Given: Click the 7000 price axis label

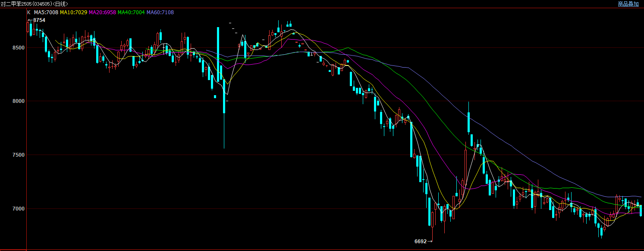Looking at the screenshot, I should (18, 209).
